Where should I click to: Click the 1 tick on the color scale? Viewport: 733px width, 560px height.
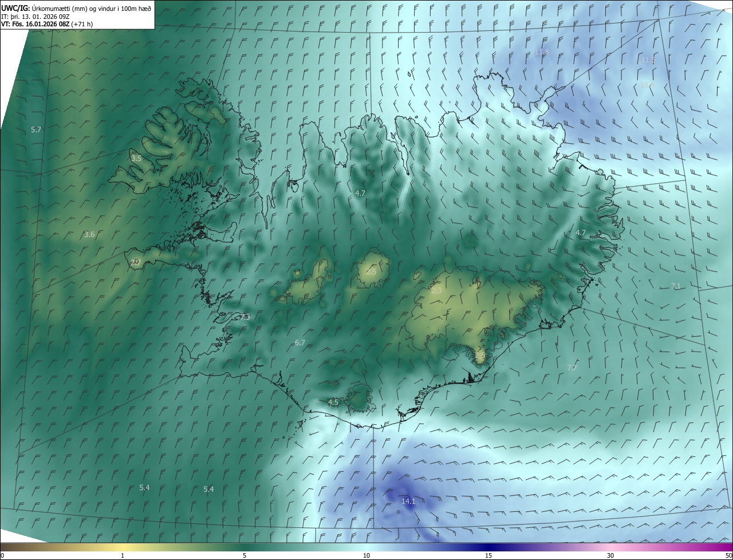(x=123, y=556)
